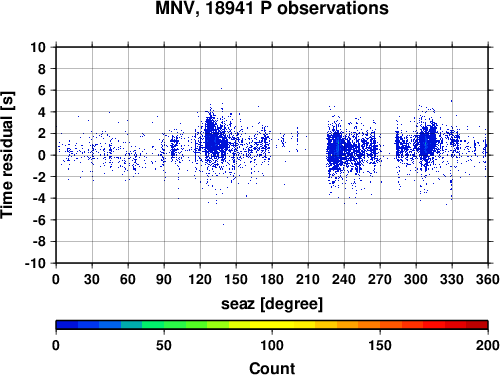Click the Count colorbar label
The image size is (500, 375).
(x=272, y=368)
